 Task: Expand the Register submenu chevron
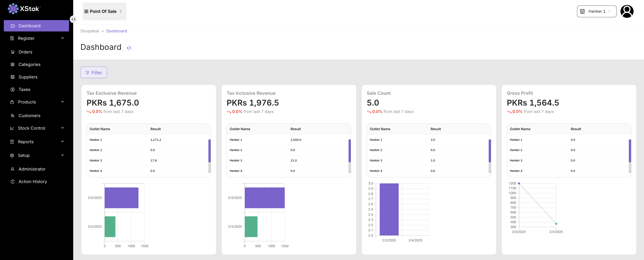[63, 38]
